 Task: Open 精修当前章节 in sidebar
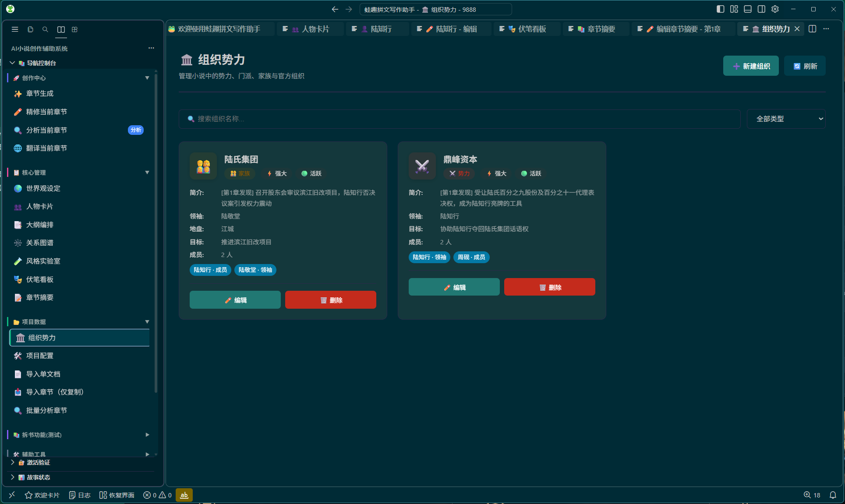[79, 112]
